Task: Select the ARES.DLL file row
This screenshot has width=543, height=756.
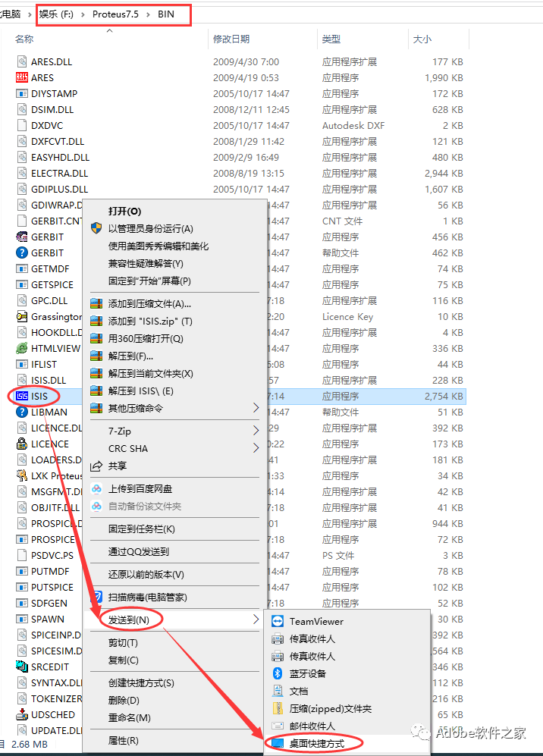Action: [52, 61]
